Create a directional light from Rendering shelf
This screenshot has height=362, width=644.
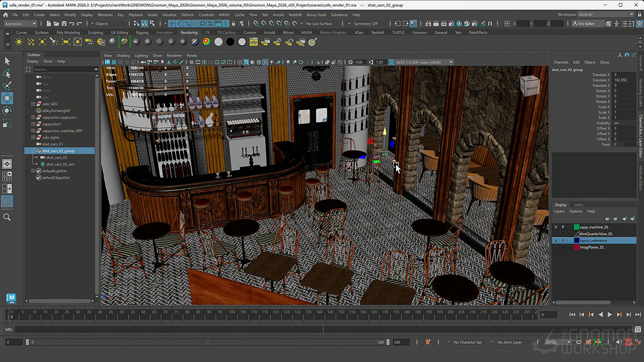click(31, 42)
